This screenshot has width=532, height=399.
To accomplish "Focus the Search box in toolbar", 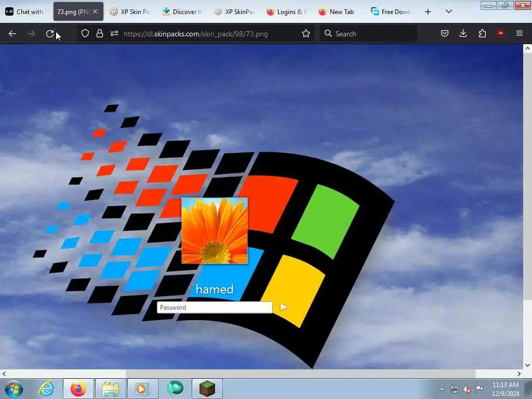I will 368,34.
